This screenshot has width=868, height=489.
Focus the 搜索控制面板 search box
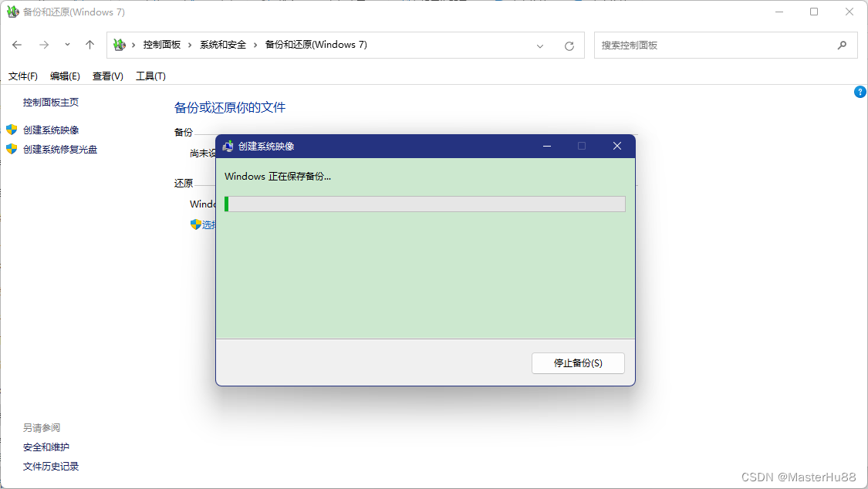pos(726,46)
